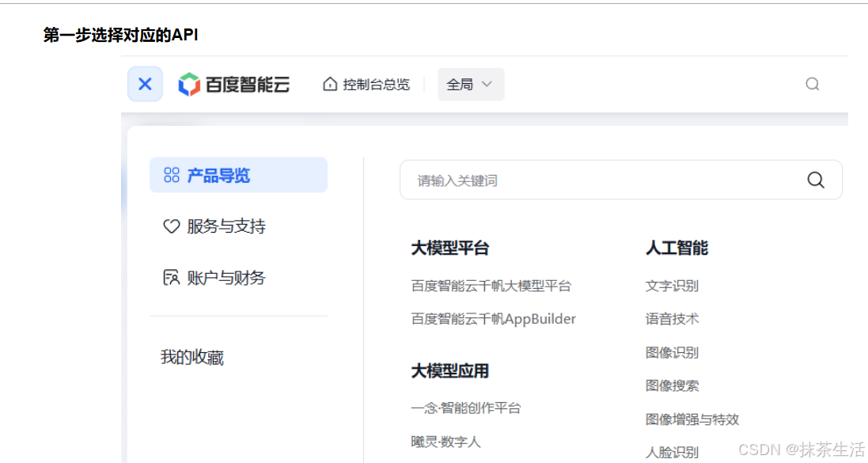The width and height of the screenshot is (868, 463).
Task: Open 曦灵·数字人 link
Action: (445, 442)
